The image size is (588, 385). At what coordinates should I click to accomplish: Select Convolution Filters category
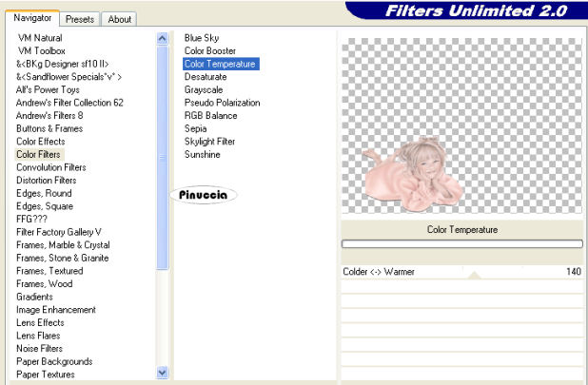click(51, 167)
